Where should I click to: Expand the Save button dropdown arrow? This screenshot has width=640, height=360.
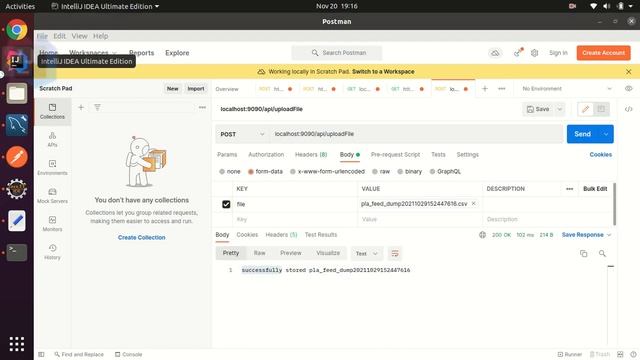pyautogui.click(x=560, y=109)
